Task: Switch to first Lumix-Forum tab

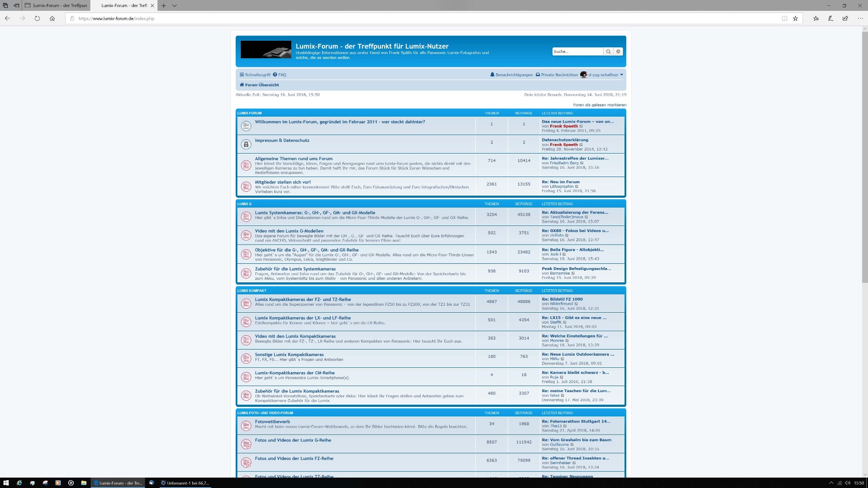Action: (56, 6)
